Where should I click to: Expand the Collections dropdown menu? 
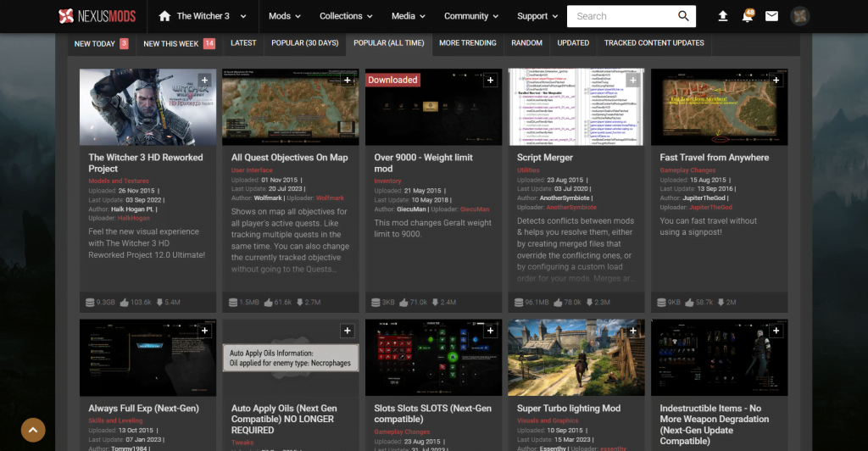[346, 16]
